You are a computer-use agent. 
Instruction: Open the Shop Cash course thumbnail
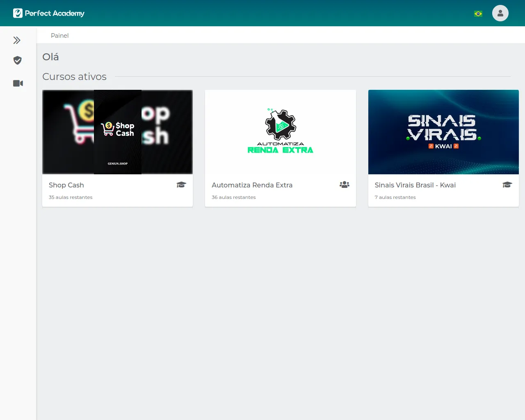coord(117,132)
